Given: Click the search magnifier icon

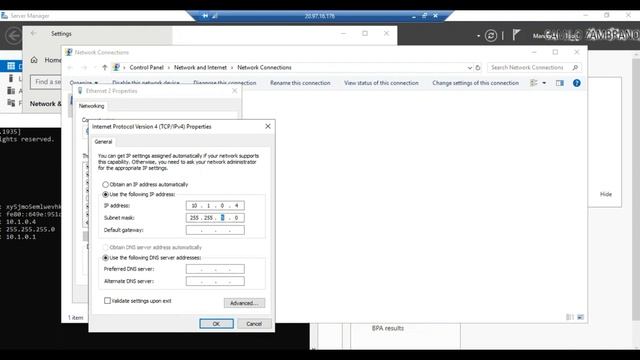Looking at the screenshot, I should pos(575,67).
